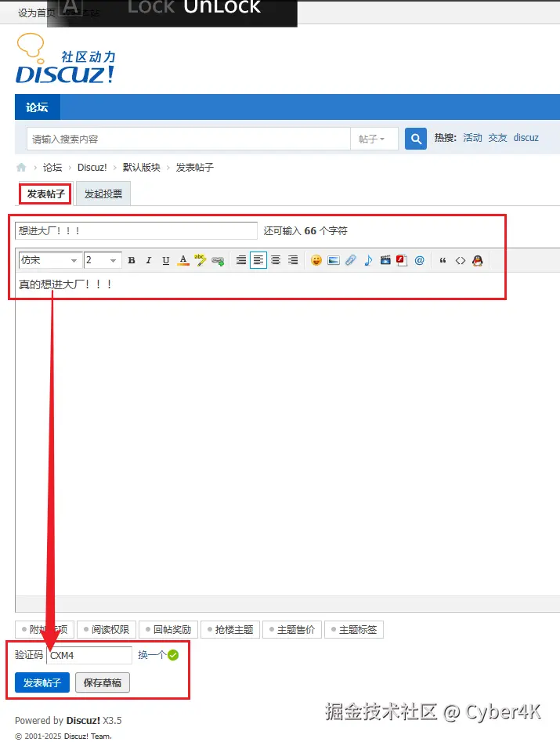Viewport: 560px width, 742px height.
Task: Insert a quote block icon
Action: click(443, 260)
